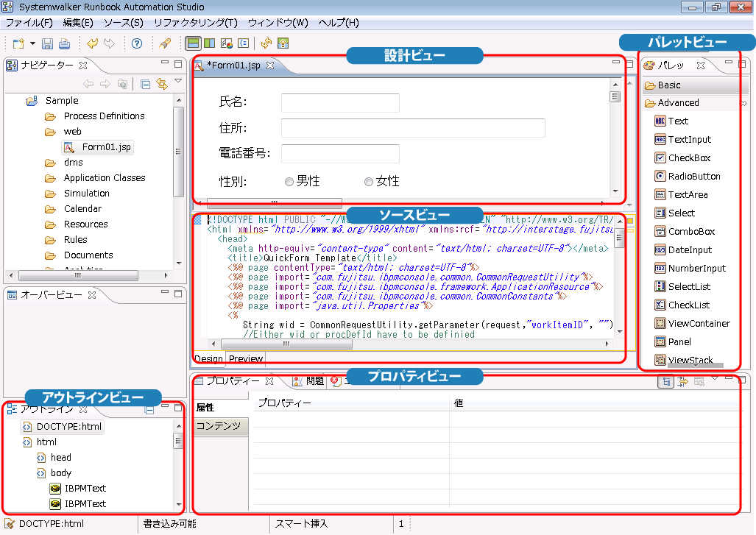Open the New file dropdown arrow

(32, 43)
